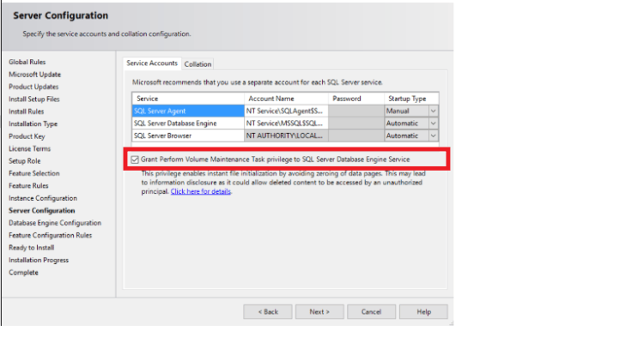
Task: Select Product Updates in the steps list
Action: (x=33, y=87)
